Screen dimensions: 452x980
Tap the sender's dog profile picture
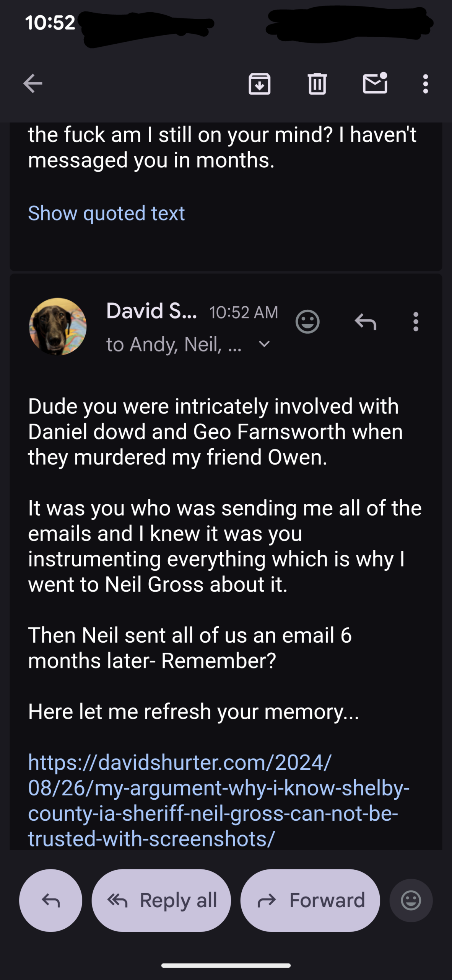(58, 327)
